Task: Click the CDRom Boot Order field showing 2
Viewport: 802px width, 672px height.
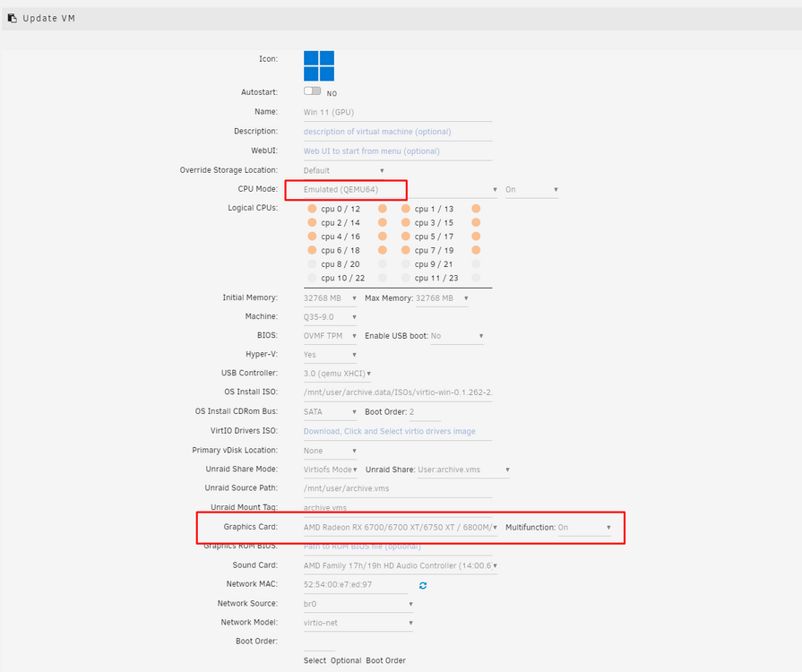Action: coord(425,412)
